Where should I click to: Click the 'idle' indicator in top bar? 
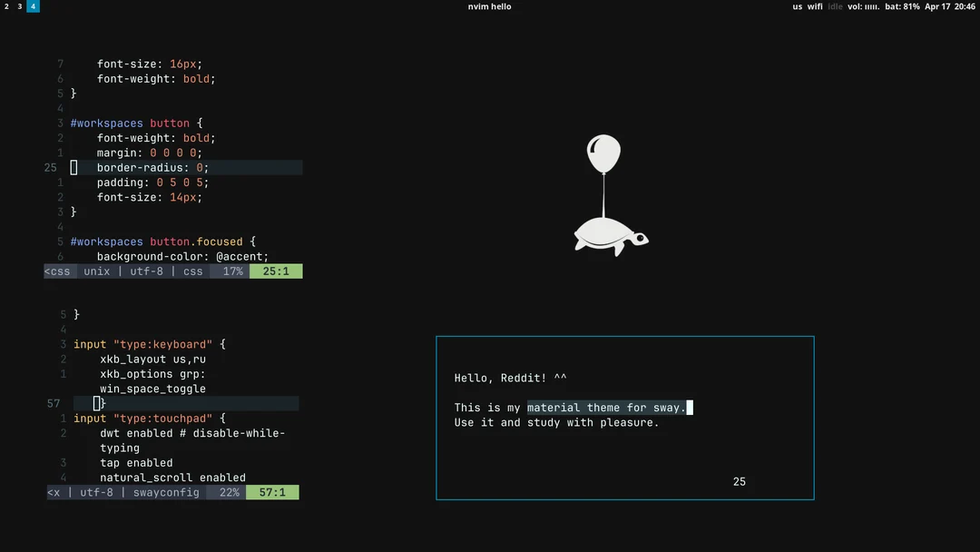tap(834, 6)
